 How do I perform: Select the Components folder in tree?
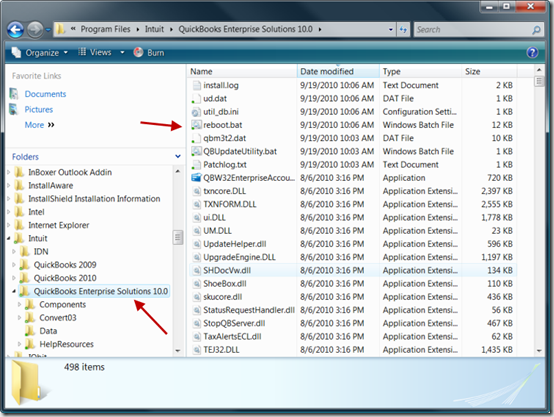[63, 305]
